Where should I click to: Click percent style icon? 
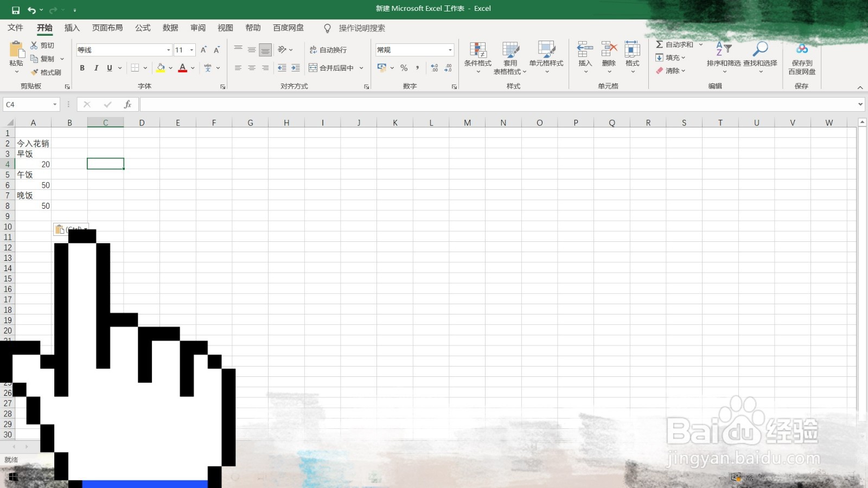pos(404,68)
